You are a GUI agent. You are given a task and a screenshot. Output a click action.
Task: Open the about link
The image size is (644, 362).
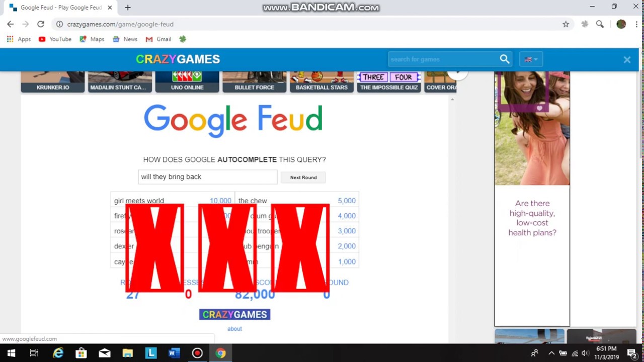tap(234, 329)
